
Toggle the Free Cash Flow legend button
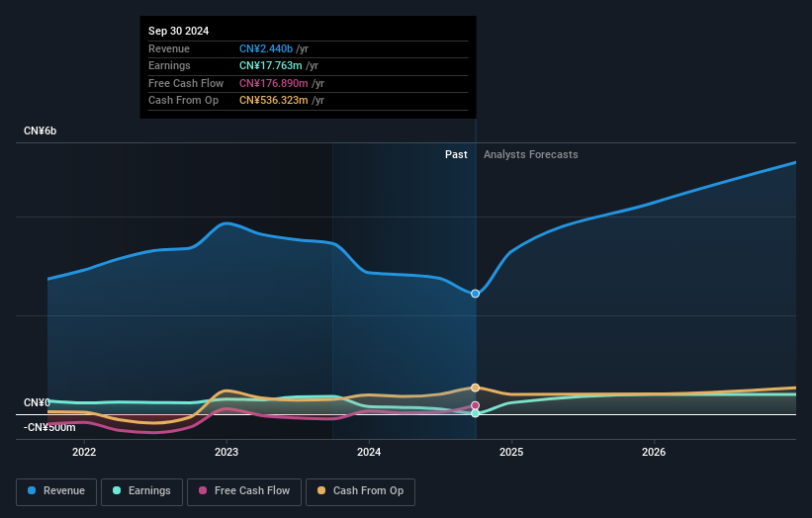(x=244, y=491)
